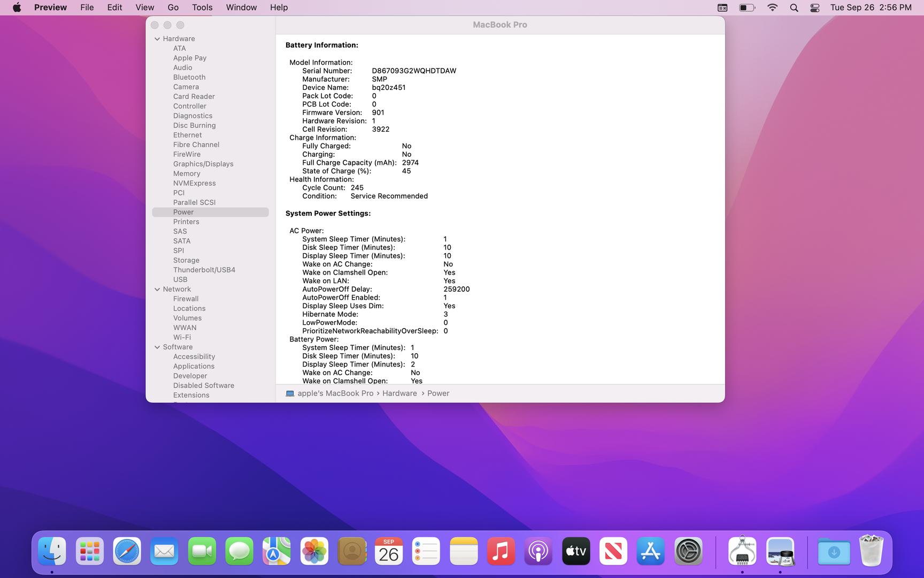Open Calendar showing Sep 26
Screen dimensions: 924x578
click(389, 551)
